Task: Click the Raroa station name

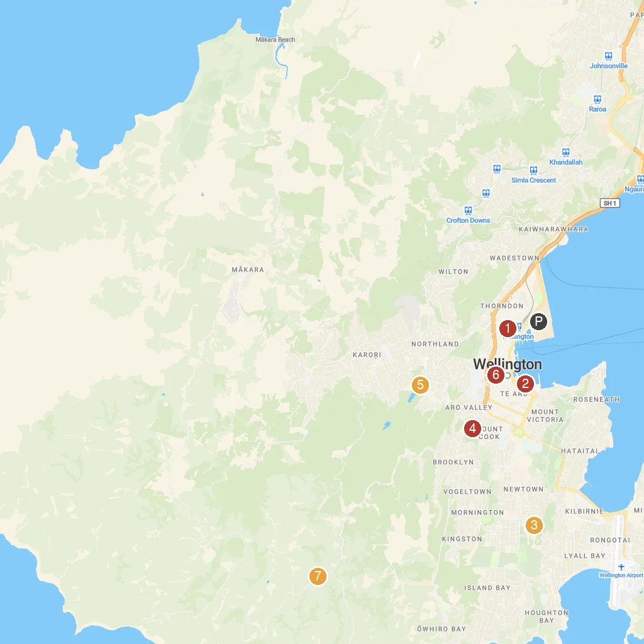Action: click(x=597, y=109)
